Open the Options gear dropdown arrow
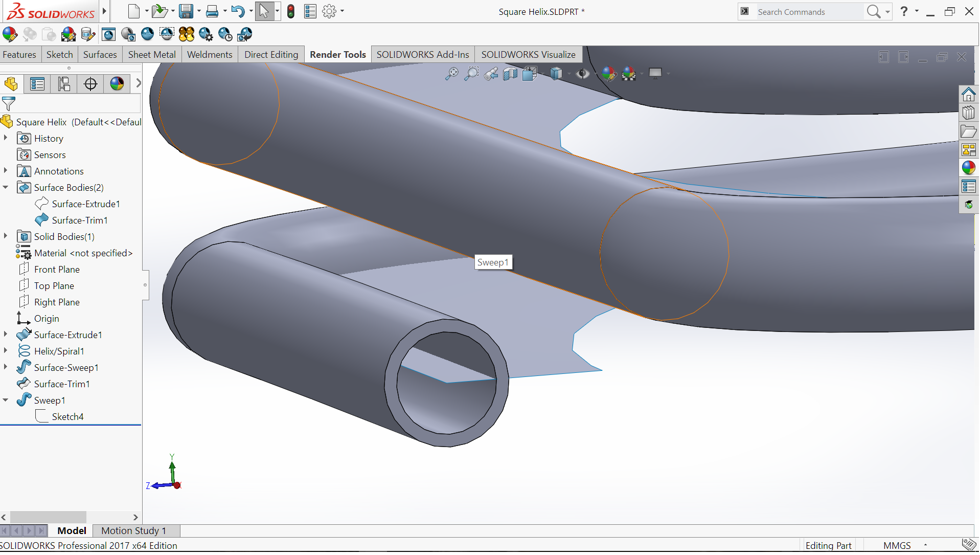The width and height of the screenshot is (980, 555). point(343,11)
